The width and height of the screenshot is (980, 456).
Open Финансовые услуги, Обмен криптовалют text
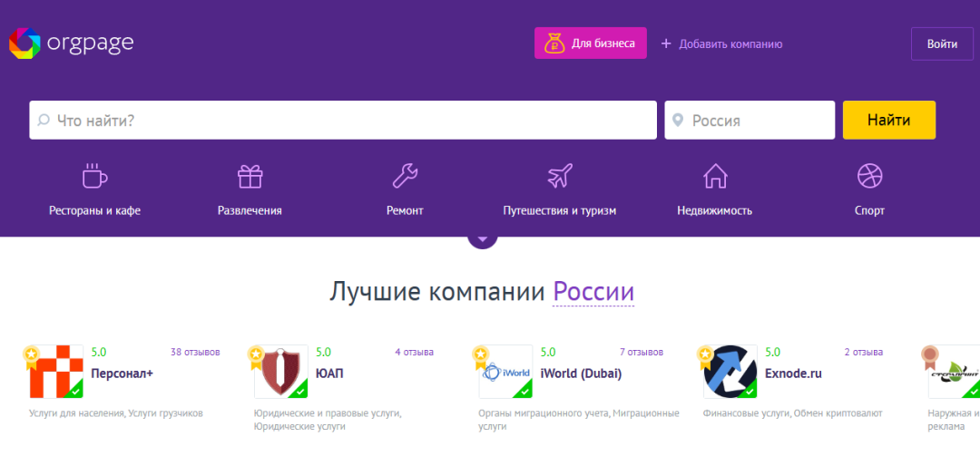point(792,412)
